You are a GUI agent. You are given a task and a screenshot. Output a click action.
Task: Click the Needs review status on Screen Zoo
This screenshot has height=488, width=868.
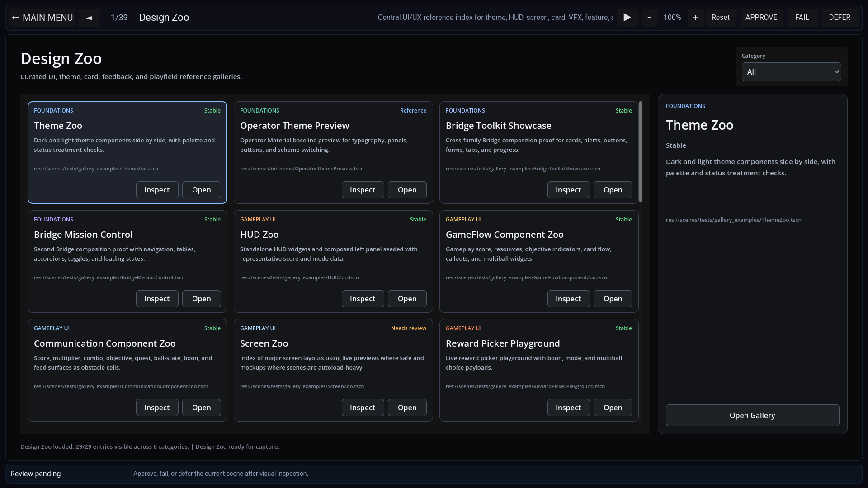point(408,328)
